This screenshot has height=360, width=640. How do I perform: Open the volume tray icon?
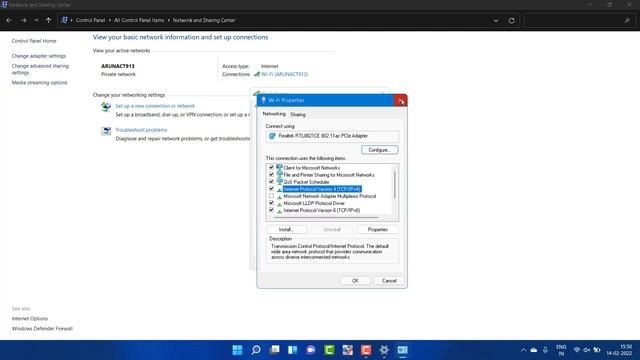[x=587, y=350]
